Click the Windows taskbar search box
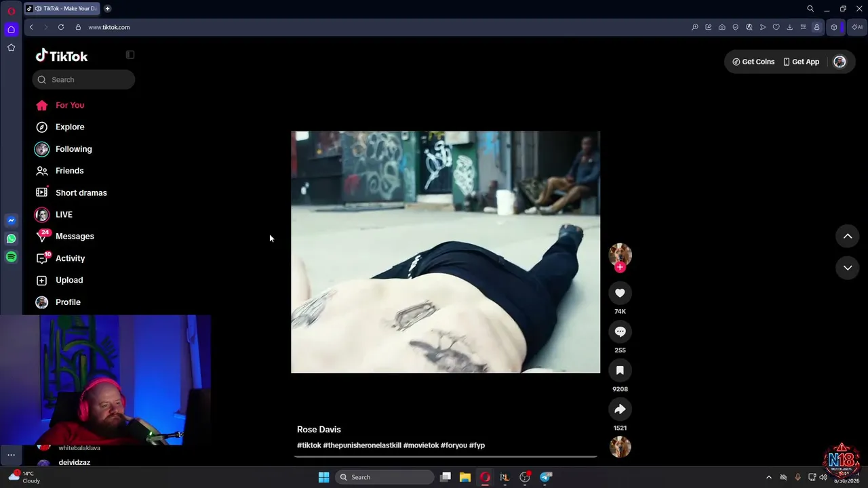 384,477
